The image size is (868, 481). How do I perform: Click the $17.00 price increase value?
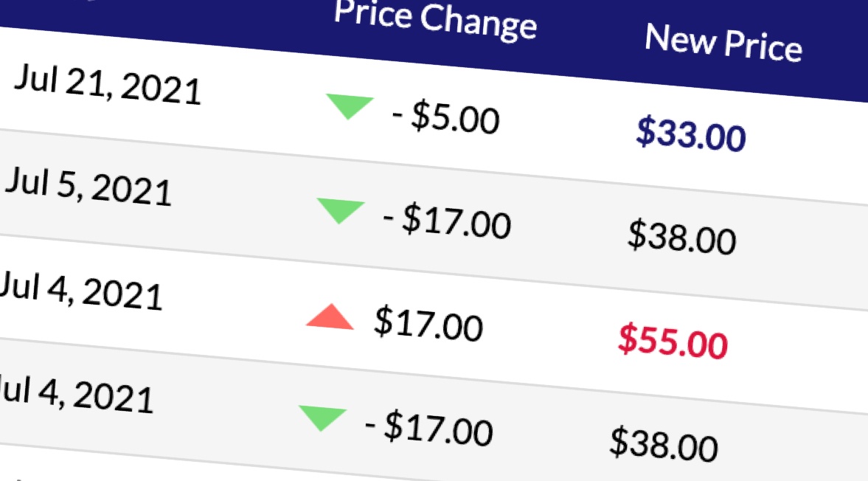[x=428, y=325]
